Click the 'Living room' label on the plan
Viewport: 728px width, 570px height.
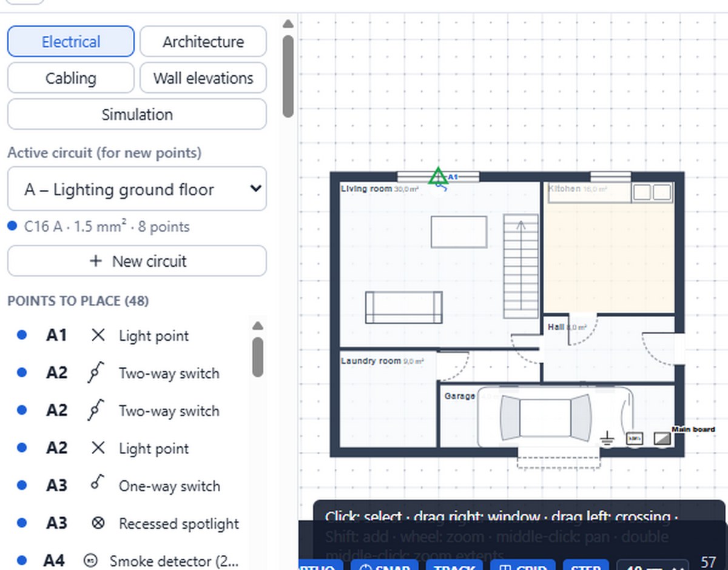pos(366,189)
